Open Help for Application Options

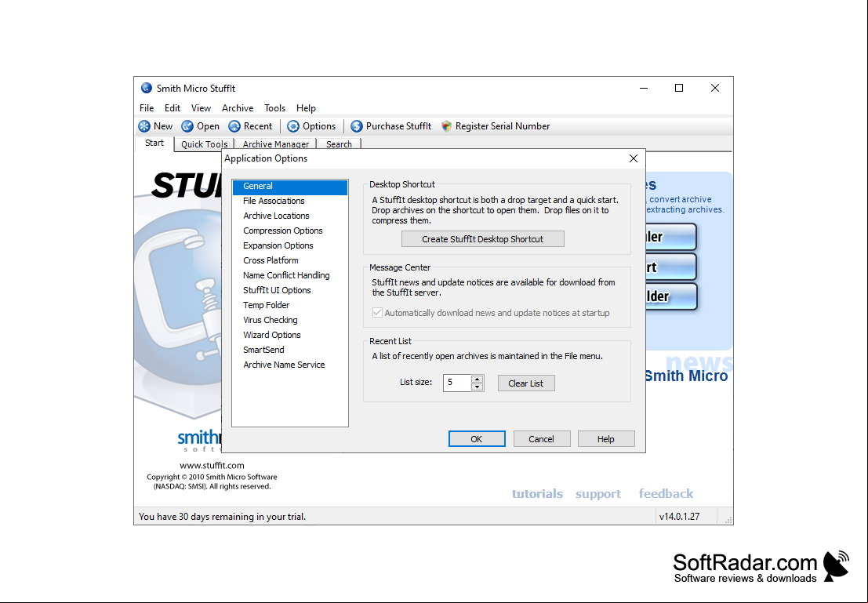[x=606, y=439]
